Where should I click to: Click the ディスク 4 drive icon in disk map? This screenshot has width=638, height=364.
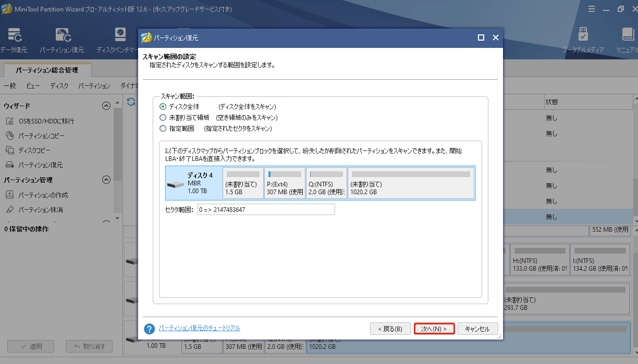(x=176, y=184)
